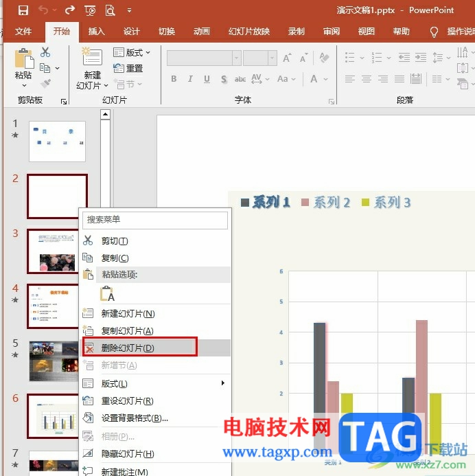Choose 设置背景格式(B) in context menu

pyautogui.click(x=157, y=418)
